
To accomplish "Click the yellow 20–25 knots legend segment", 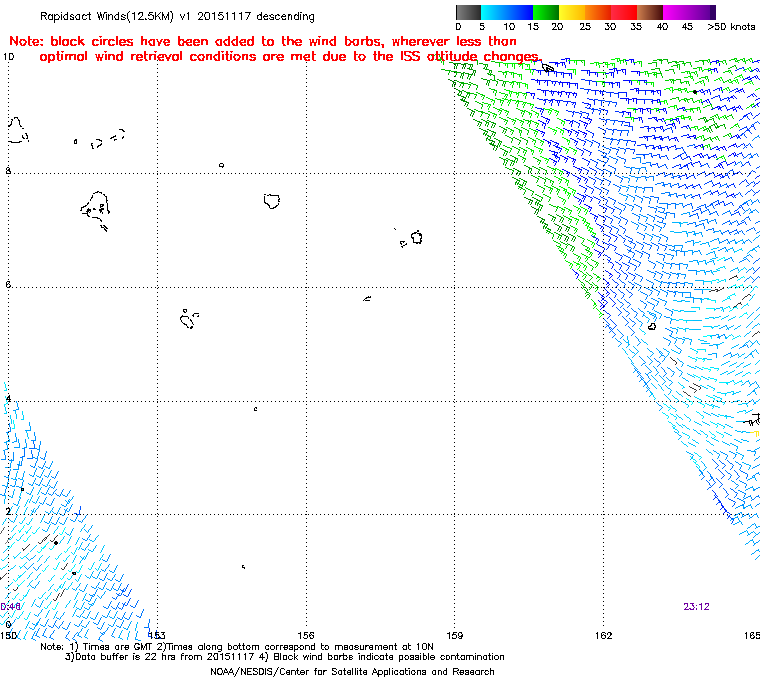I will pos(572,12).
